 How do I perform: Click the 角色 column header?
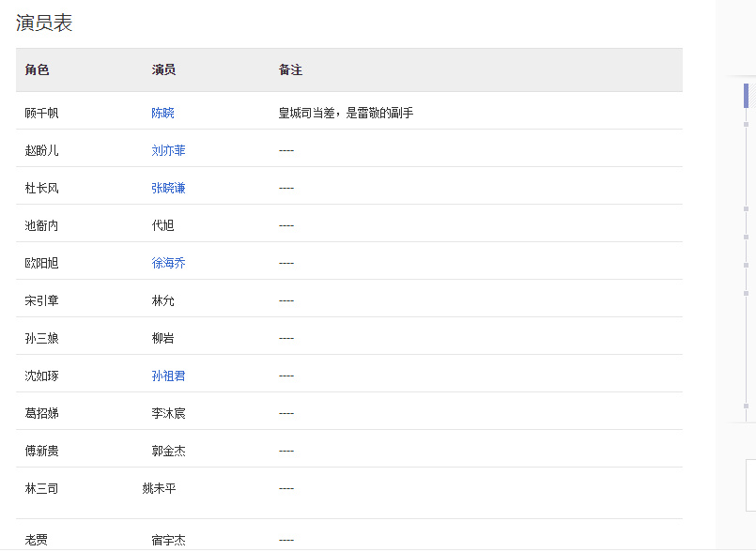(x=38, y=69)
